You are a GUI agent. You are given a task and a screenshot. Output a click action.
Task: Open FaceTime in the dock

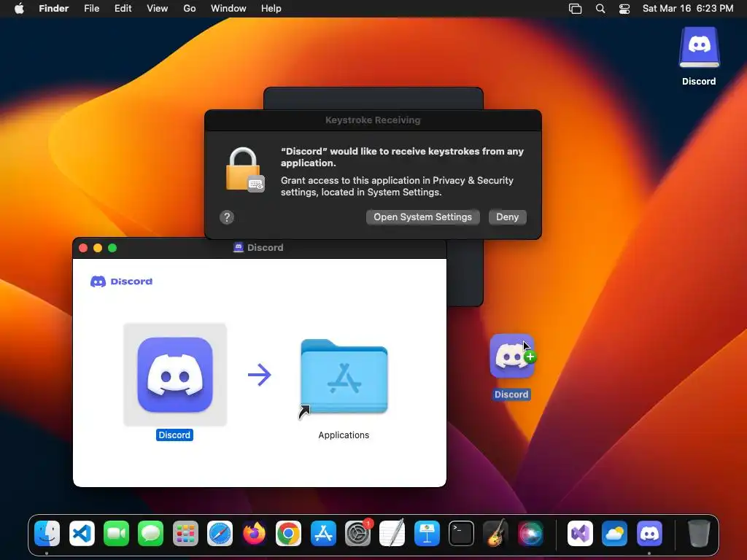116,533
